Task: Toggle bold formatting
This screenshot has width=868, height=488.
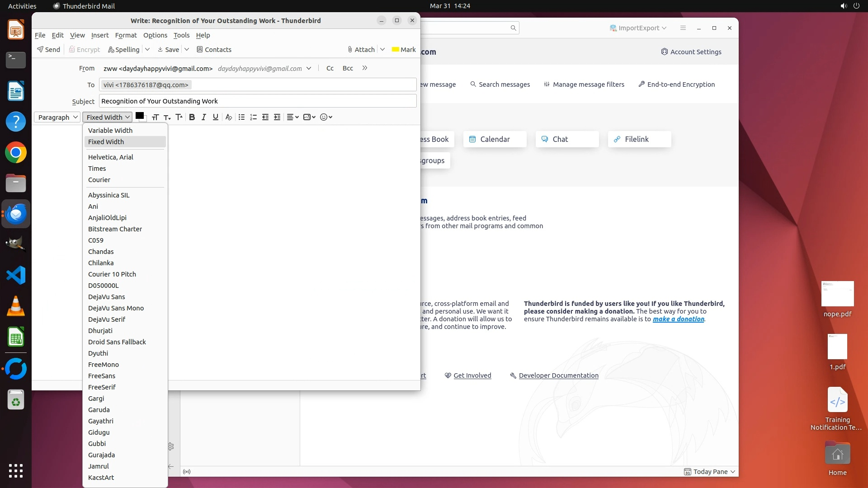Action: 192,117
